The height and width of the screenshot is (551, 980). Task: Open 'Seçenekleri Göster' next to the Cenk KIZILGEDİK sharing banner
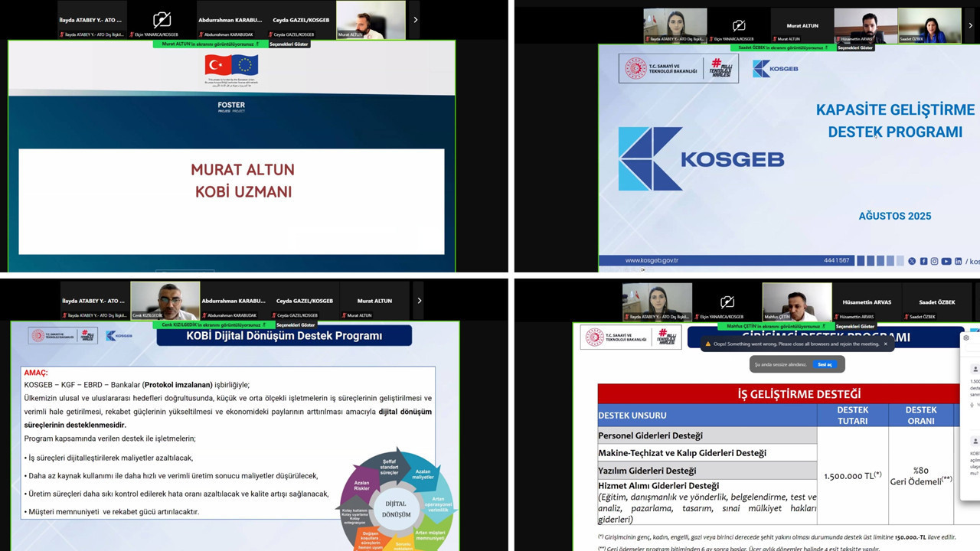[x=296, y=324]
